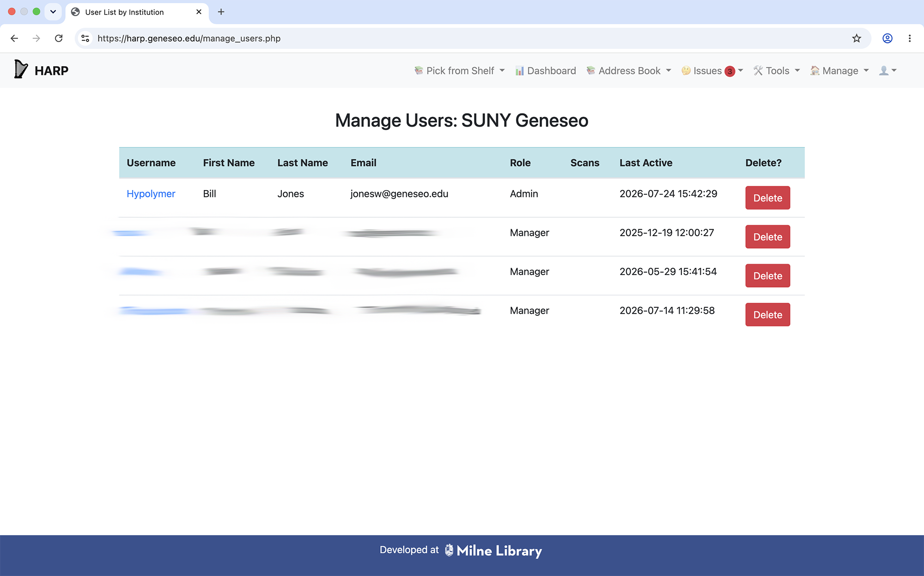This screenshot has width=924, height=576.
Task: Open the Manage dropdown menu
Action: point(839,71)
